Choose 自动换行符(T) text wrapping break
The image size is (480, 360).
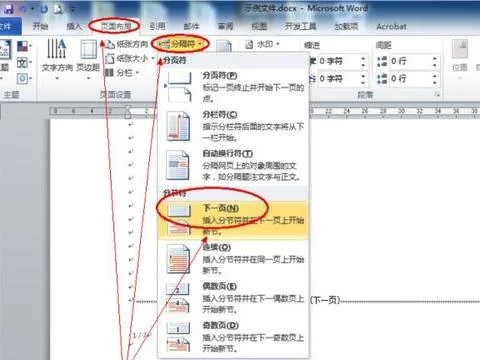point(233,165)
